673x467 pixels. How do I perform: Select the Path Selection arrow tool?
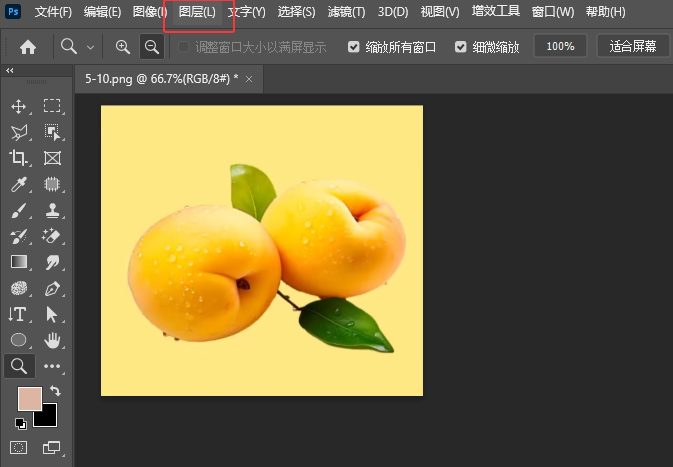tap(52, 314)
